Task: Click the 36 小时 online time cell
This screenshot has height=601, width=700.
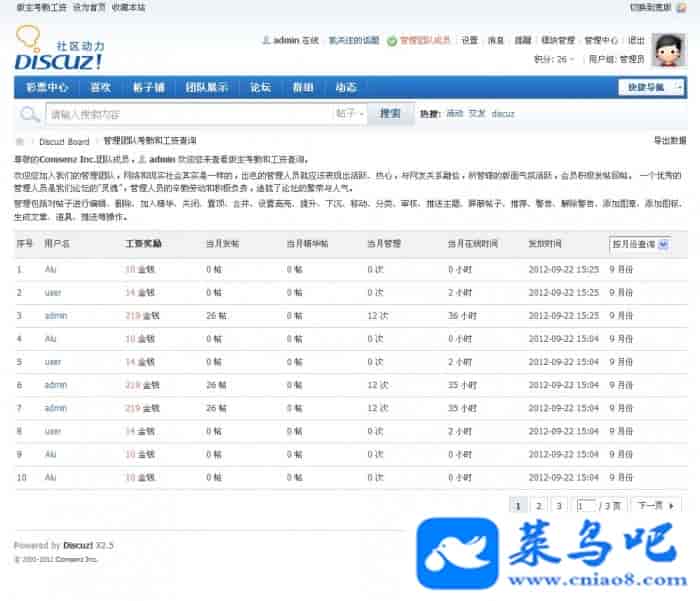Action: pos(462,316)
